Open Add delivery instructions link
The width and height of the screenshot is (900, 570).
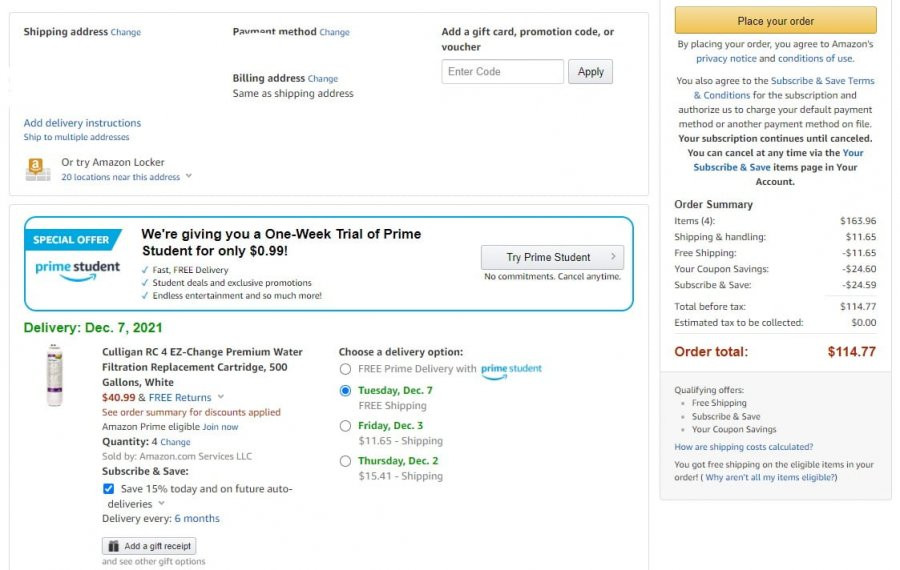pos(82,123)
